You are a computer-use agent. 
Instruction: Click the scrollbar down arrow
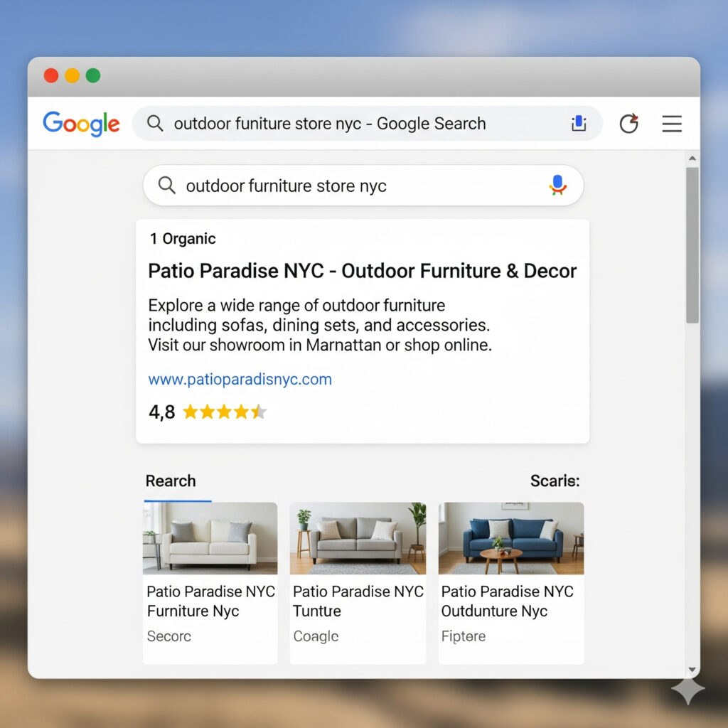pyautogui.click(x=692, y=669)
